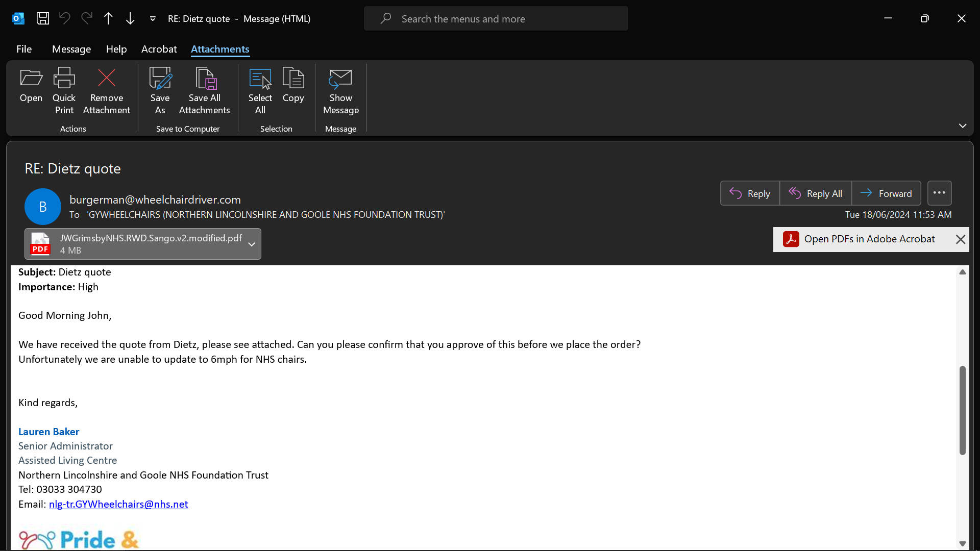Reply All to the email
Image resolution: width=980 pixels, height=551 pixels.
pyautogui.click(x=815, y=193)
